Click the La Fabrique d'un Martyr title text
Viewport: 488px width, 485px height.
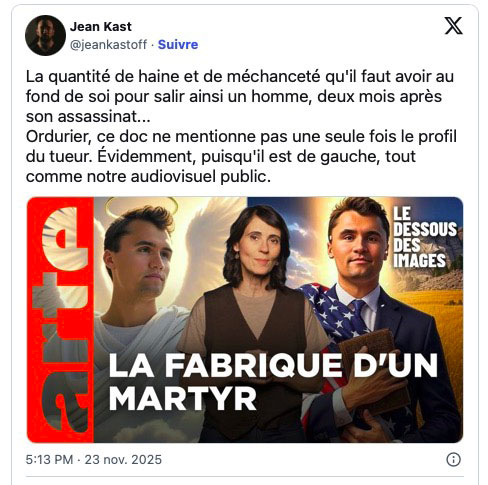(x=273, y=382)
